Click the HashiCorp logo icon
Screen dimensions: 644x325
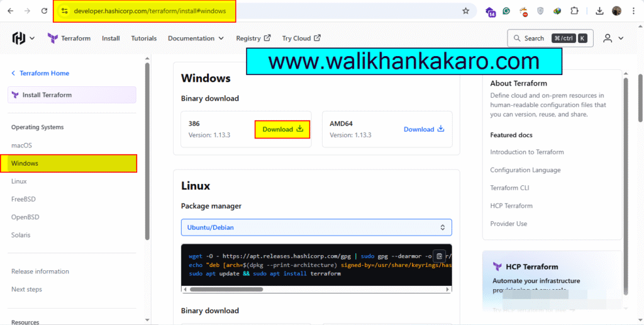coord(19,38)
